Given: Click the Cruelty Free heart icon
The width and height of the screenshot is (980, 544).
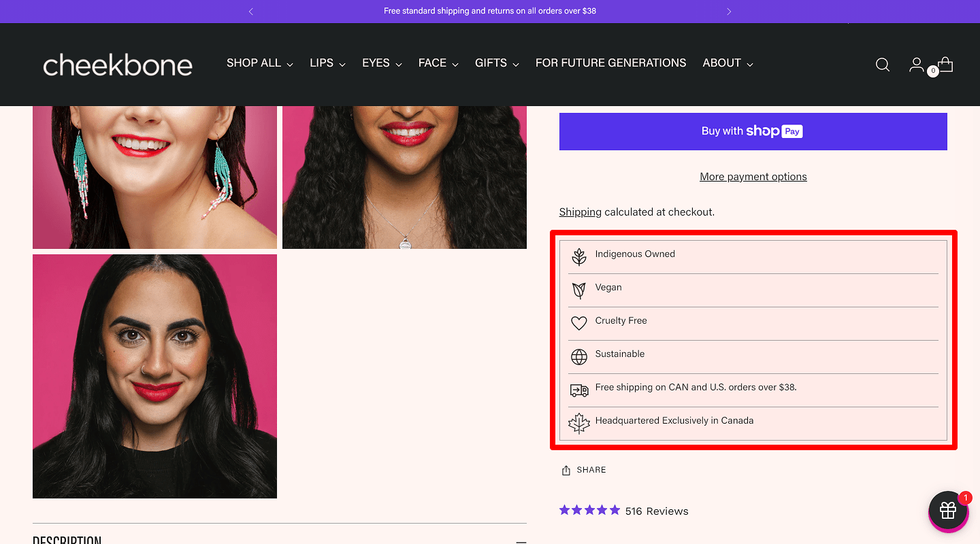Looking at the screenshot, I should (x=579, y=323).
